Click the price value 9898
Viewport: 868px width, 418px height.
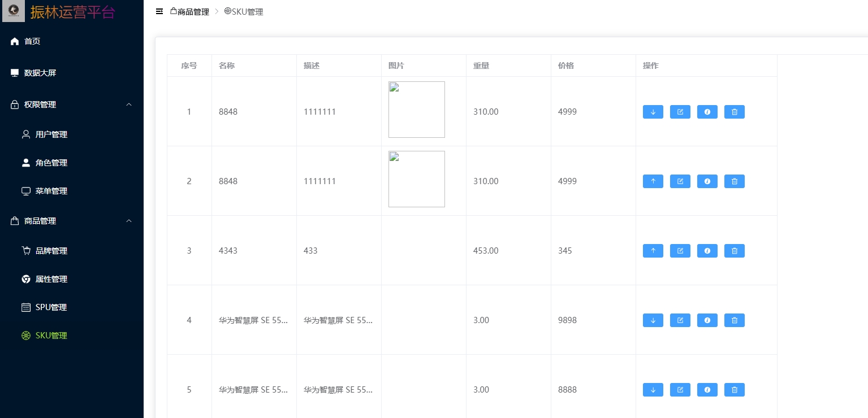(x=567, y=320)
